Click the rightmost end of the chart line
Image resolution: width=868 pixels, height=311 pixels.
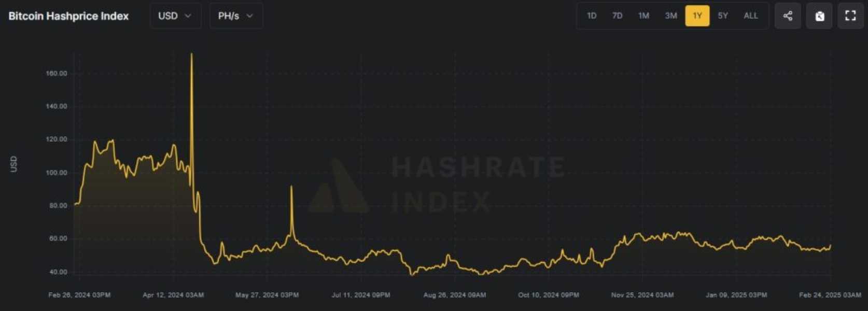pos(830,246)
